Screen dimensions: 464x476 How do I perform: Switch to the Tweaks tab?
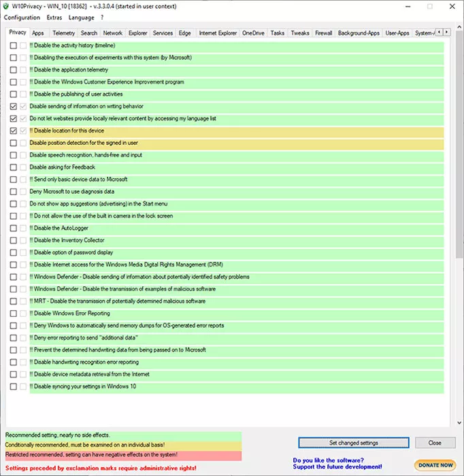pyautogui.click(x=300, y=33)
